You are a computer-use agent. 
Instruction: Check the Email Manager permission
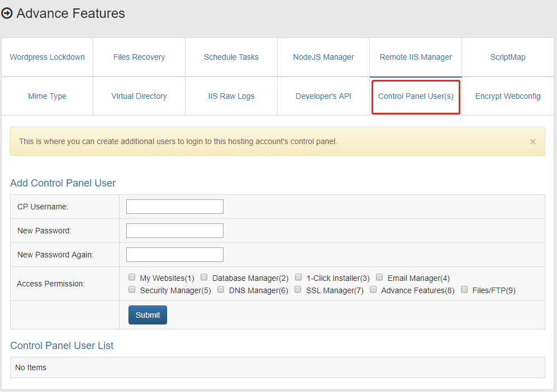click(x=379, y=277)
